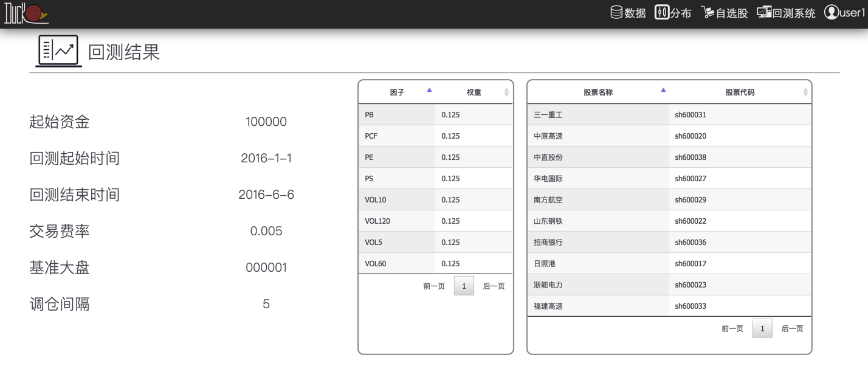Click stock code sh600023
Screen dimensions: 868x366
(x=691, y=285)
